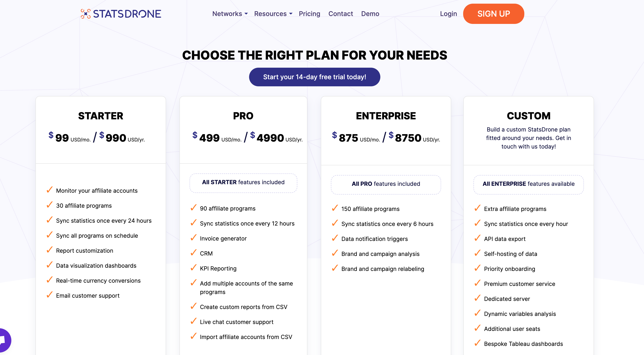The image size is (644, 355).
Task: Expand the Networks dropdown menu
Action: pyautogui.click(x=230, y=14)
